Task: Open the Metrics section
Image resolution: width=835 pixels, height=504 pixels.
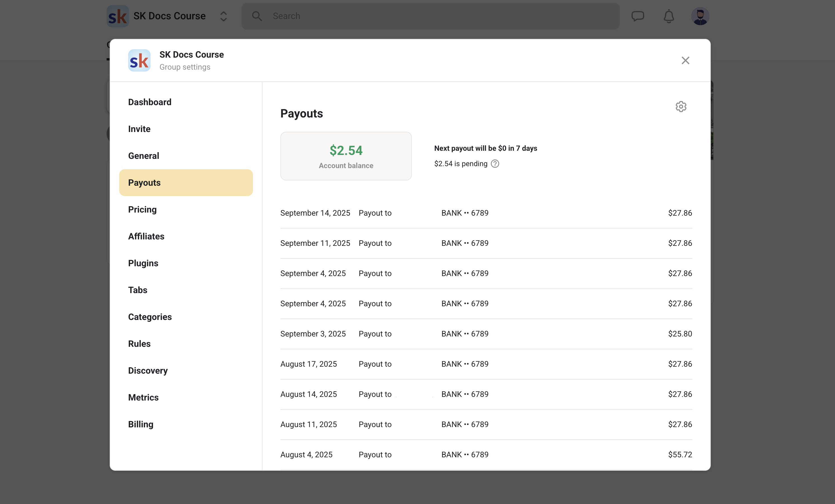Action: (x=143, y=397)
